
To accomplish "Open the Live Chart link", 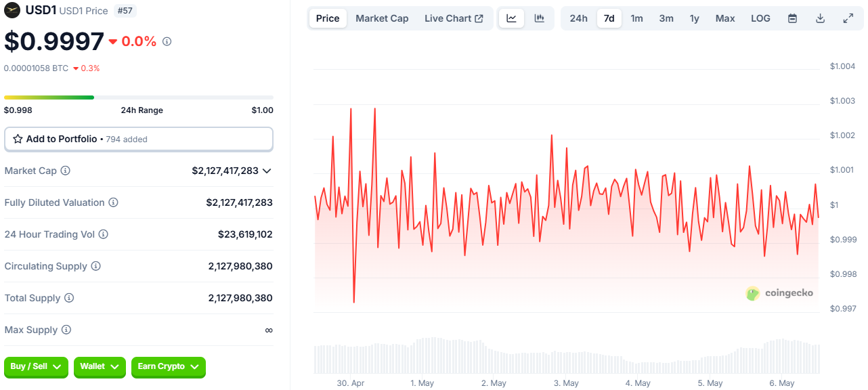I will tap(454, 18).
